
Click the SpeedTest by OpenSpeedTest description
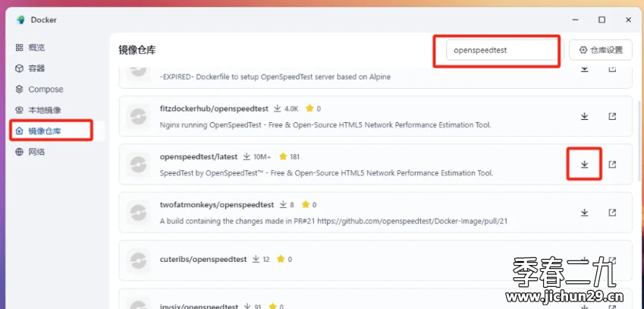(326, 173)
